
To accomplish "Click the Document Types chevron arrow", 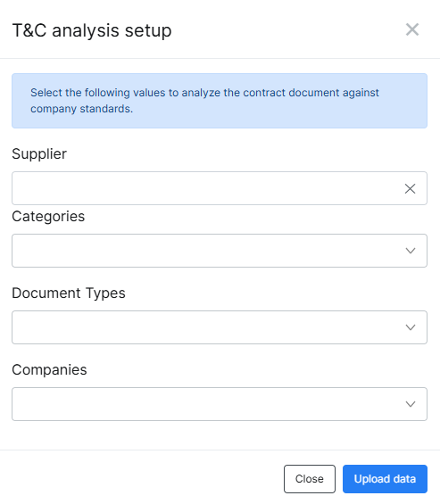I will click(x=411, y=327).
